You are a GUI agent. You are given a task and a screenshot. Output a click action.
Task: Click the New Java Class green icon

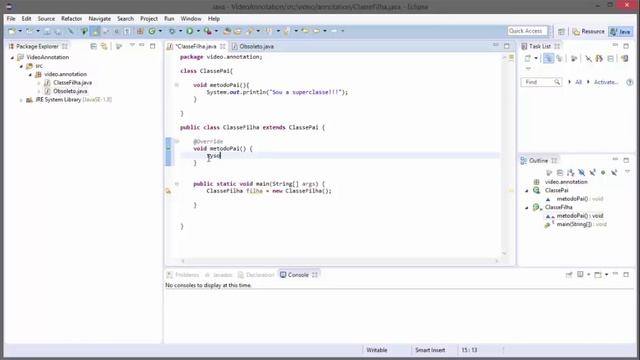152,31
